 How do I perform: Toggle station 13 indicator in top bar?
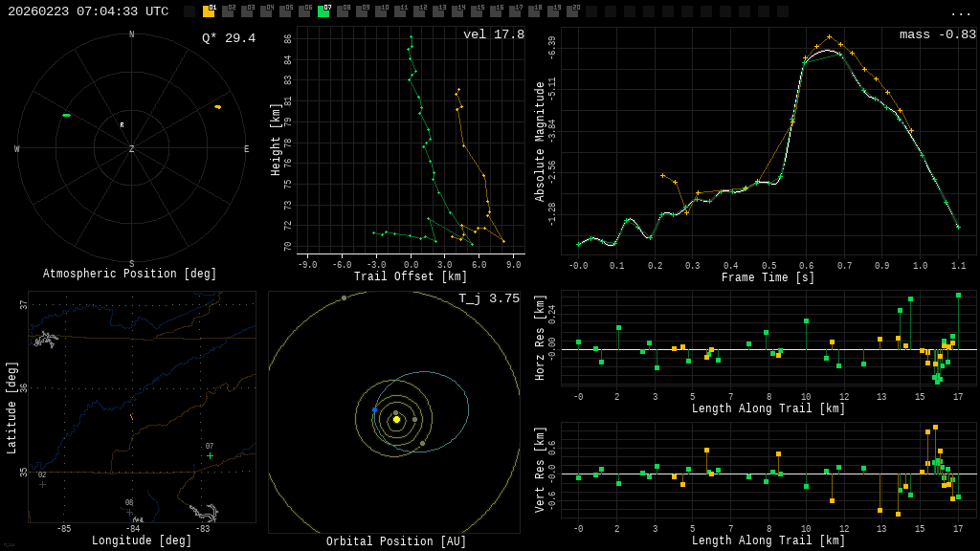[438, 11]
